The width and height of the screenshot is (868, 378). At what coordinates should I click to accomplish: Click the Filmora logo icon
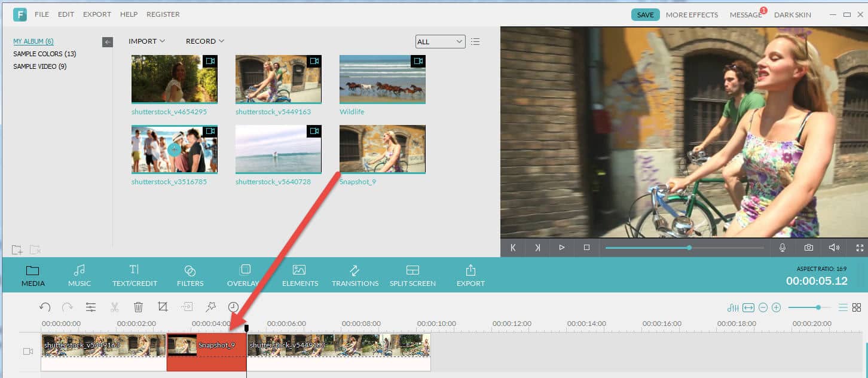[x=20, y=14]
